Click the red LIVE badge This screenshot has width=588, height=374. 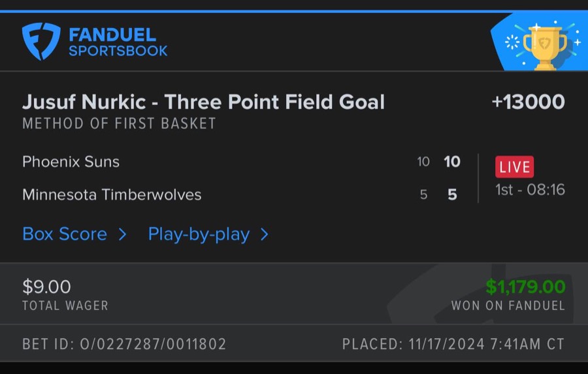514,166
